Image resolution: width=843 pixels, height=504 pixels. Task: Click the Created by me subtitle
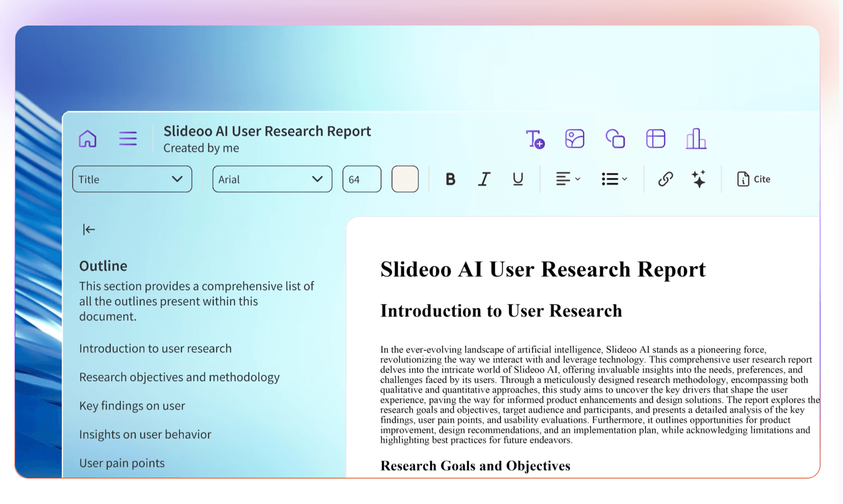click(201, 148)
